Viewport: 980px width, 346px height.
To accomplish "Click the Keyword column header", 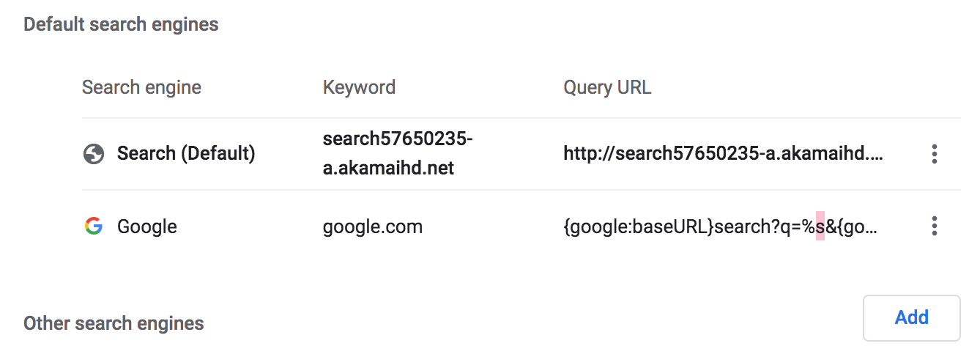I will (x=359, y=88).
